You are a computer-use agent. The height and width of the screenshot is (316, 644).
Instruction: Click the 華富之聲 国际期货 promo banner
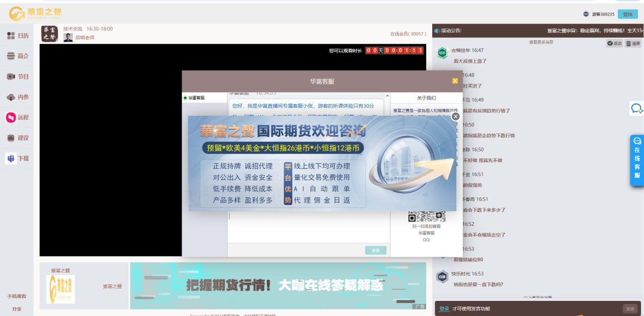coord(322,164)
